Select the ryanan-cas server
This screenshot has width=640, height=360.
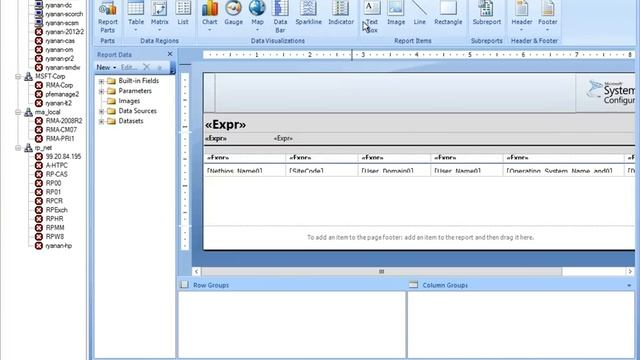point(60,41)
